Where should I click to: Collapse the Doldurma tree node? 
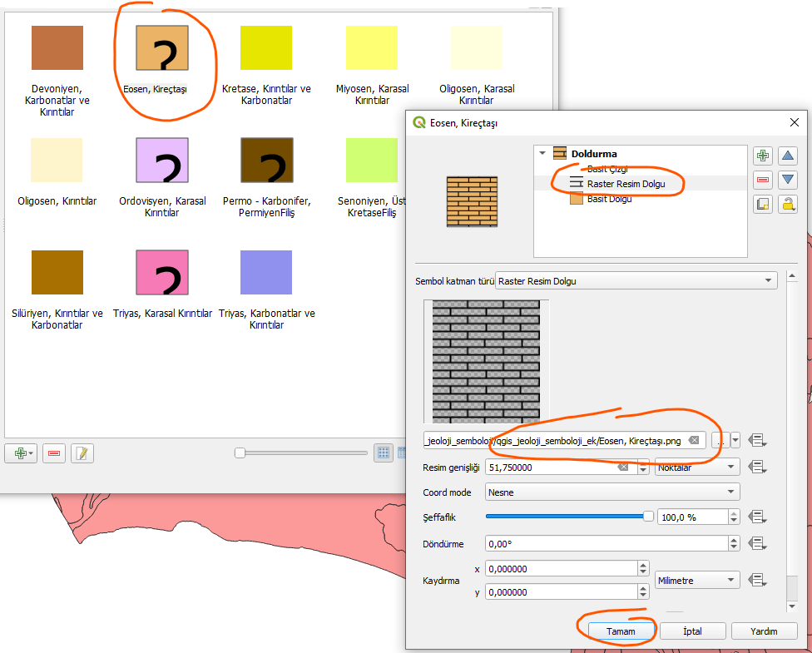[543, 154]
